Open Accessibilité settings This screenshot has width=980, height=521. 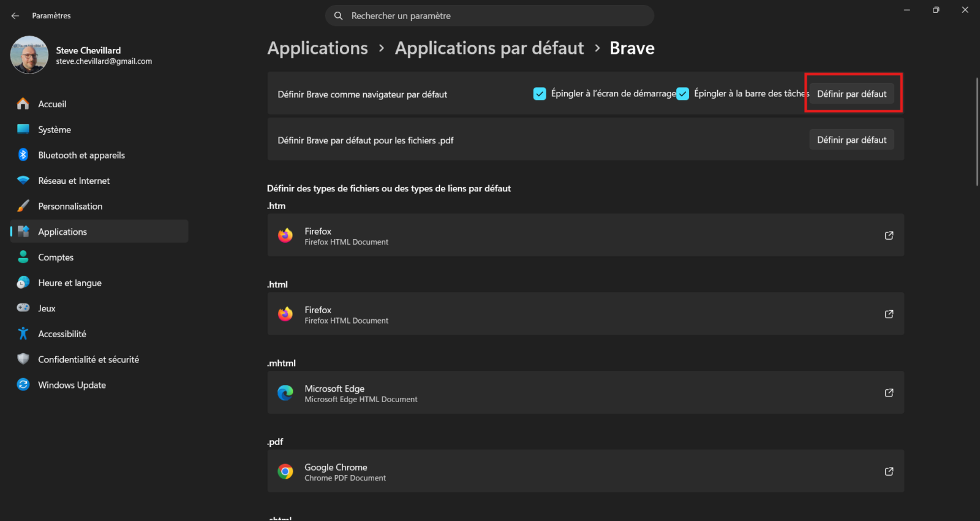[x=99, y=334]
